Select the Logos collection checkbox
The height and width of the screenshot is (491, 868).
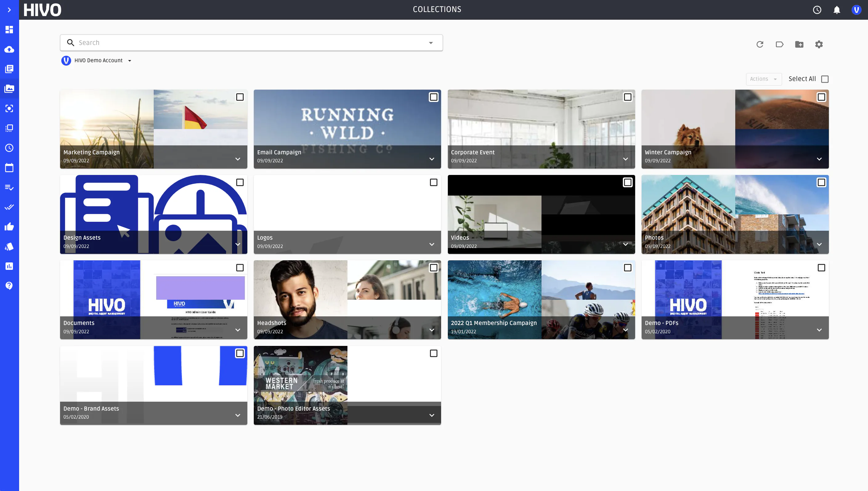pos(434,182)
